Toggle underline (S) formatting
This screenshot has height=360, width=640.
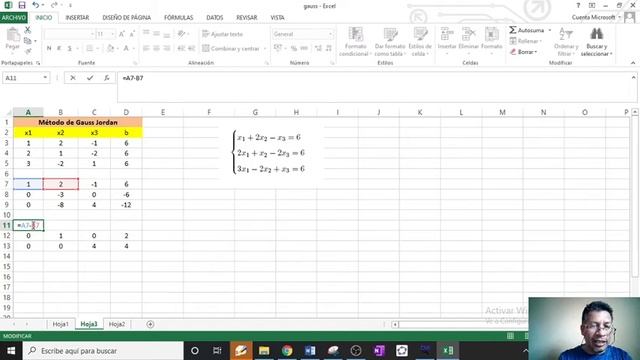click(x=69, y=49)
